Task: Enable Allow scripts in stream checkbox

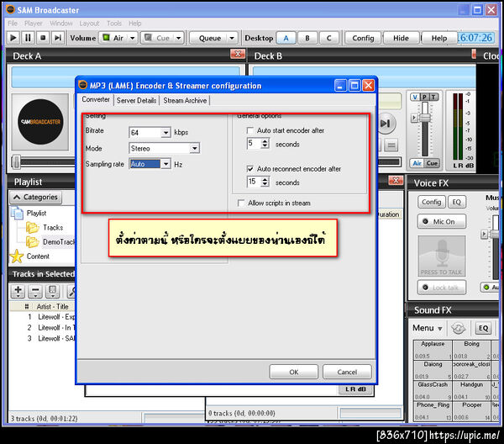Action: pos(241,203)
